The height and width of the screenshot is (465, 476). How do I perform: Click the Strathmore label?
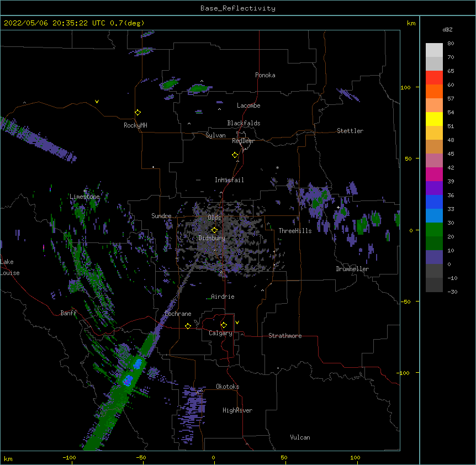click(x=285, y=336)
